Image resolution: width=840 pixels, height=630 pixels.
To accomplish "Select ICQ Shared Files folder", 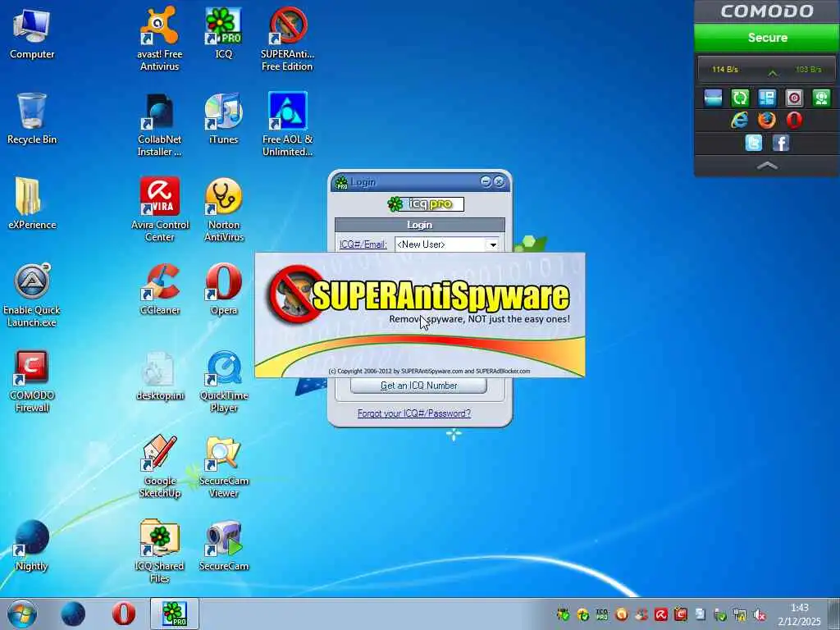I will pos(160,550).
